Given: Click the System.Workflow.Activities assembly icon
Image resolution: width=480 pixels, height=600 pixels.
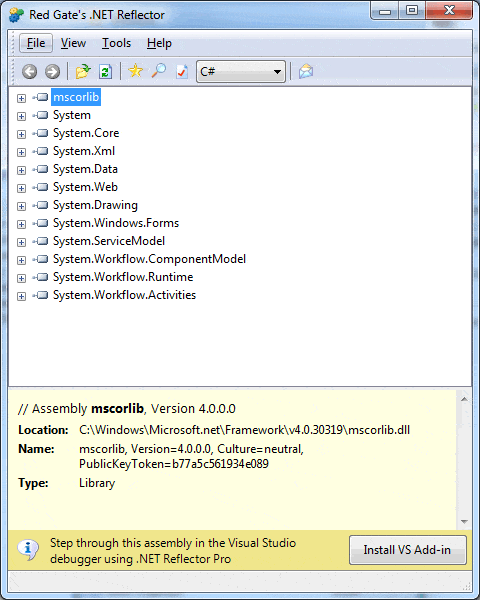Looking at the screenshot, I should [x=41, y=295].
